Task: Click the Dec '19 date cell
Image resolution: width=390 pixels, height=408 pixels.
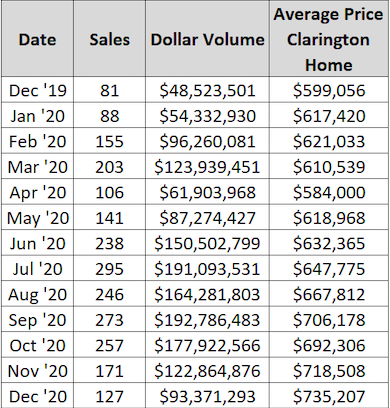Action: point(37,90)
